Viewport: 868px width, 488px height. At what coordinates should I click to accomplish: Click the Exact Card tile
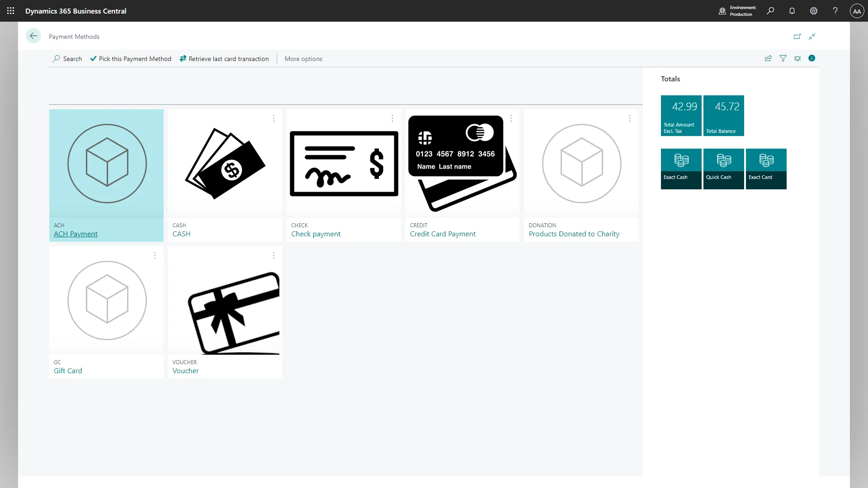766,169
